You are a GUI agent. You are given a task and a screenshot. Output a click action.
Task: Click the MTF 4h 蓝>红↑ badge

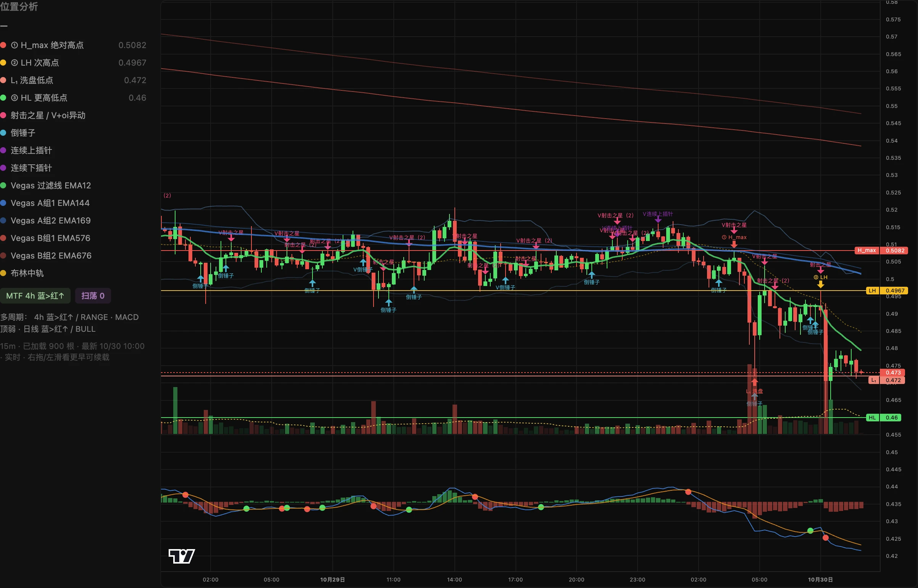click(x=35, y=296)
